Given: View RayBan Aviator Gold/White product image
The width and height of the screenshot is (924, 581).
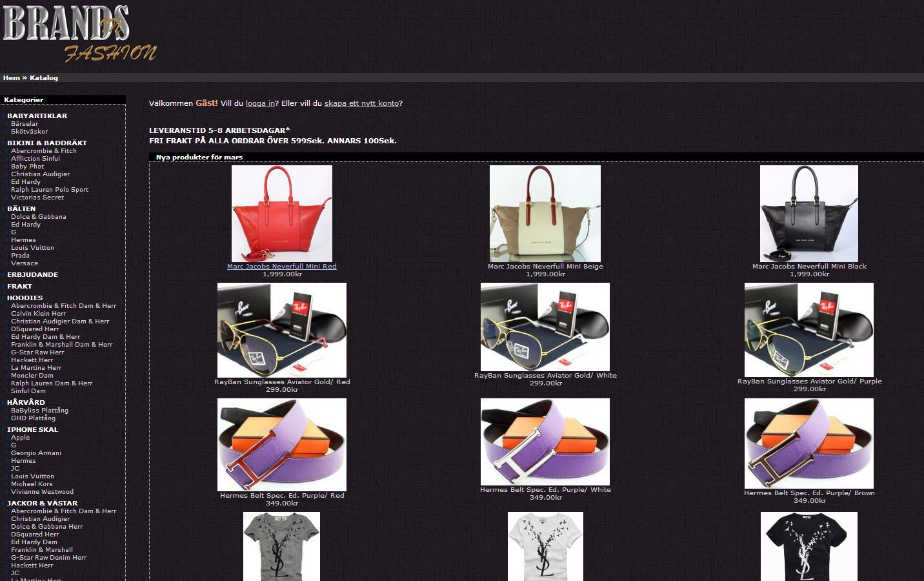Looking at the screenshot, I should tap(545, 327).
